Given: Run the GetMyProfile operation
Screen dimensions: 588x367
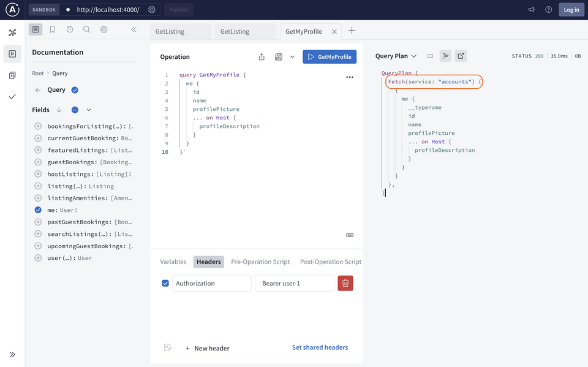Looking at the screenshot, I should tap(330, 57).
